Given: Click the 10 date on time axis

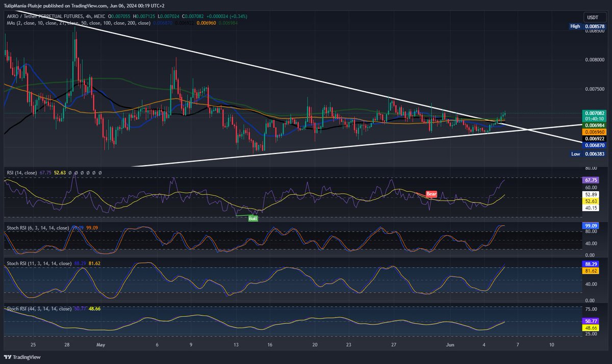Looking at the screenshot, I should tap(552, 345).
